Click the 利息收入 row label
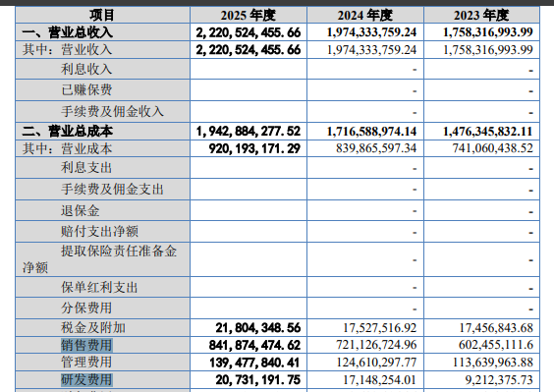 tap(86, 69)
